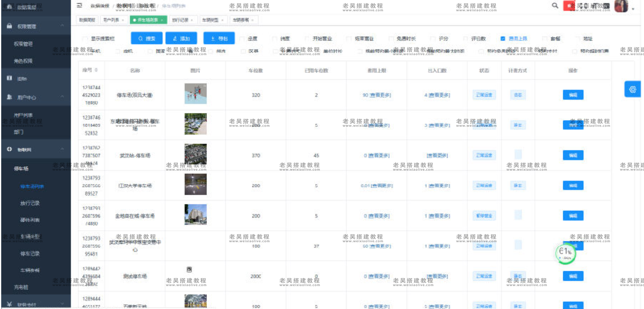The width and height of the screenshot is (644, 309).
Task: Toggle the 地址 column checkbox
Action: 578,39
